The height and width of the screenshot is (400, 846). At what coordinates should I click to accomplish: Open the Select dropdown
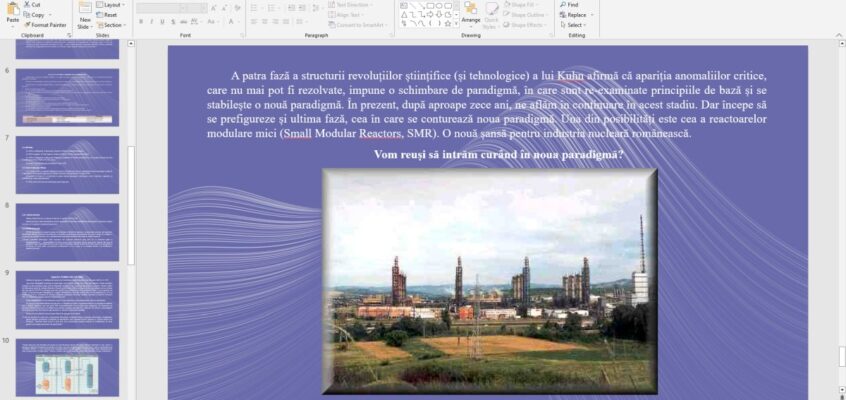point(574,25)
